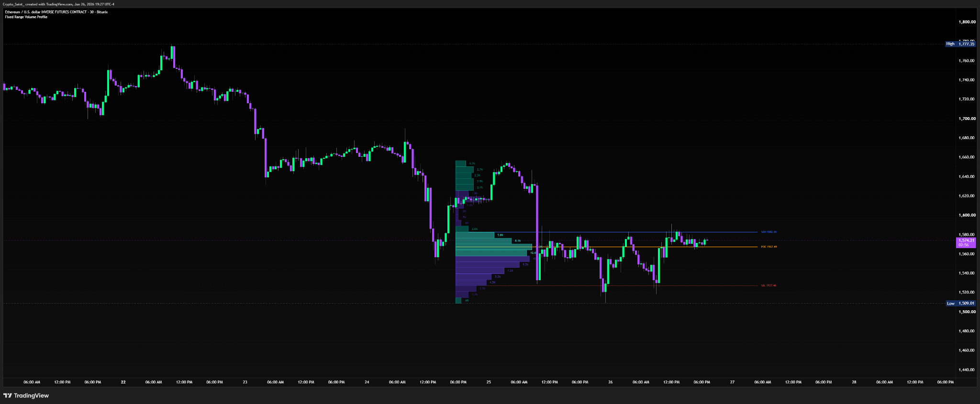The image size is (980, 404).
Task: Click the TradingView logo at bottom left
Action: [x=26, y=395]
